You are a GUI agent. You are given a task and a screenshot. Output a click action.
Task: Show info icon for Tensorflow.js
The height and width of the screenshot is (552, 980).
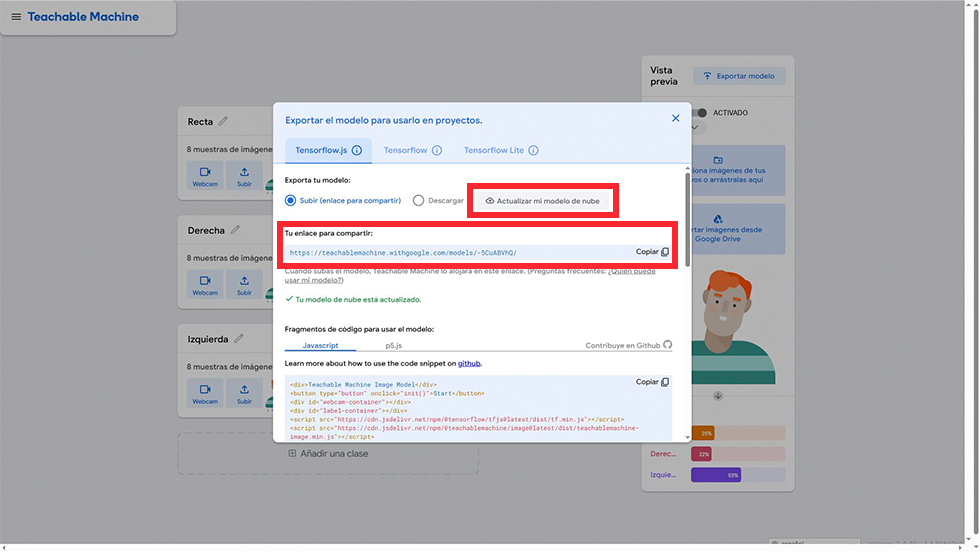357,150
